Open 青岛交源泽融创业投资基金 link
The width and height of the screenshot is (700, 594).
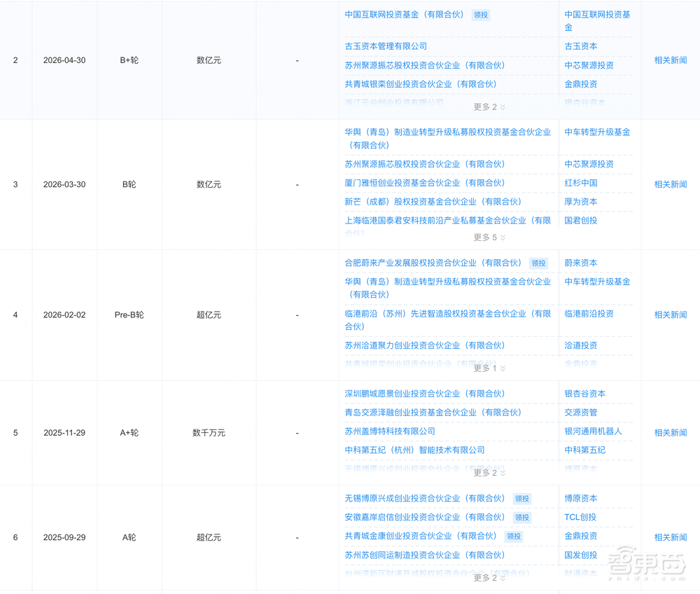click(x=433, y=413)
